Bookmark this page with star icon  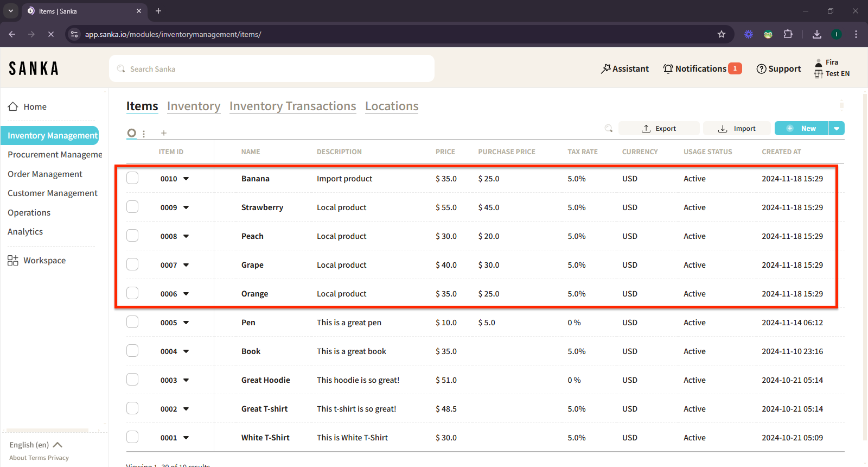point(722,34)
